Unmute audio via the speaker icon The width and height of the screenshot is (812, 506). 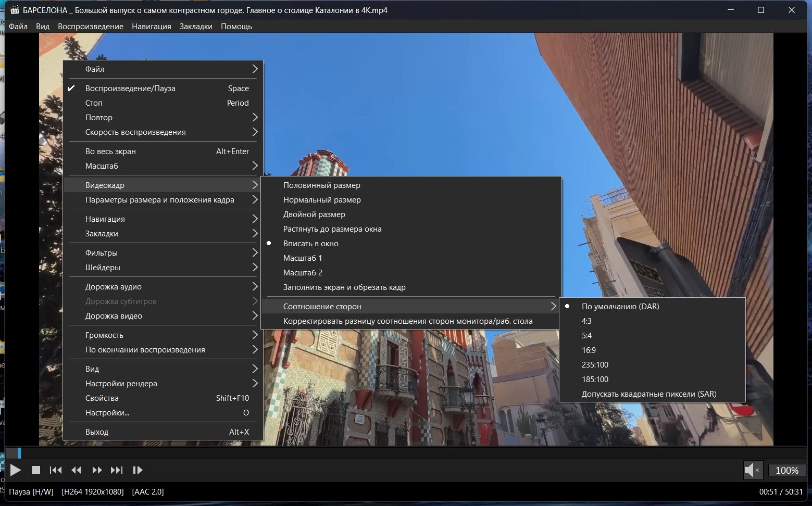click(x=752, y=470)
